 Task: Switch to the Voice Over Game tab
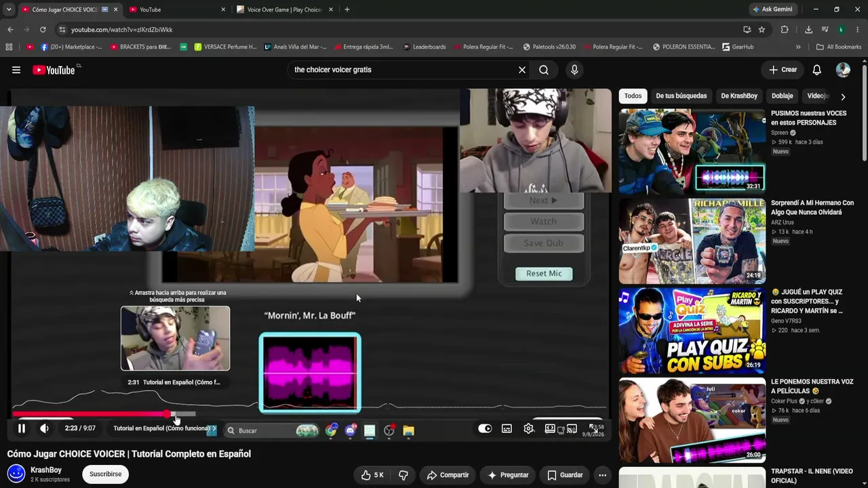pos(285,9)
